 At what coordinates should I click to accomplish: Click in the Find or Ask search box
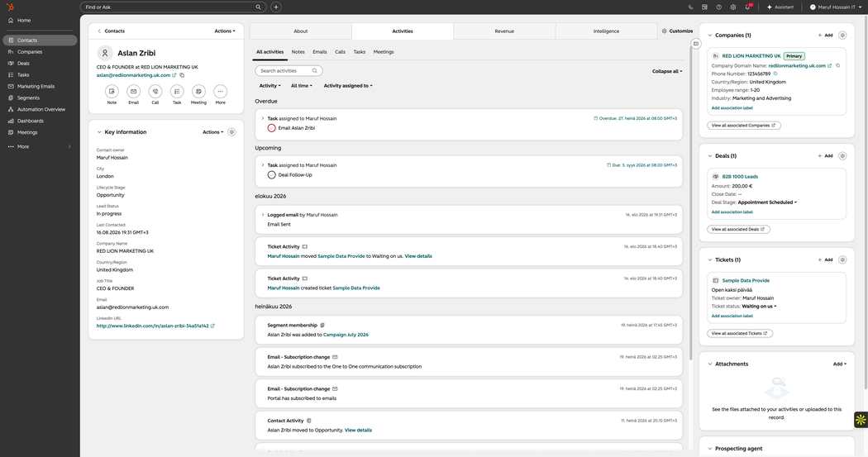click(174, 7)
